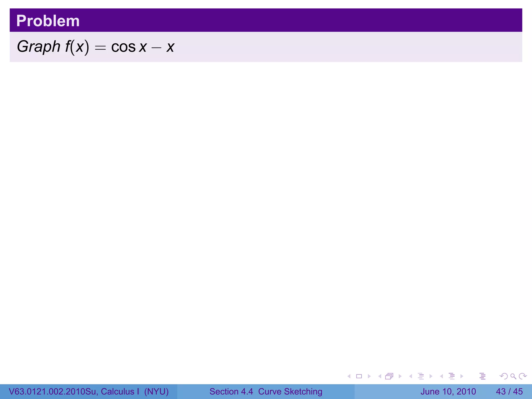Go to next section arrow
Image resolution: width=532 pixels, height=399 pixels.
pyautogui.click(x=462, y=376)
